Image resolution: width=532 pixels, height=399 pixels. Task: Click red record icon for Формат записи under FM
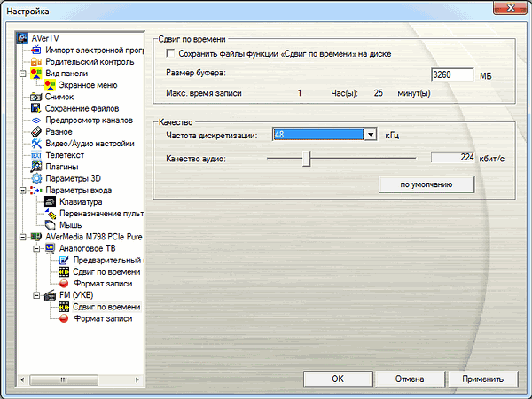click(x=64, y=318)
